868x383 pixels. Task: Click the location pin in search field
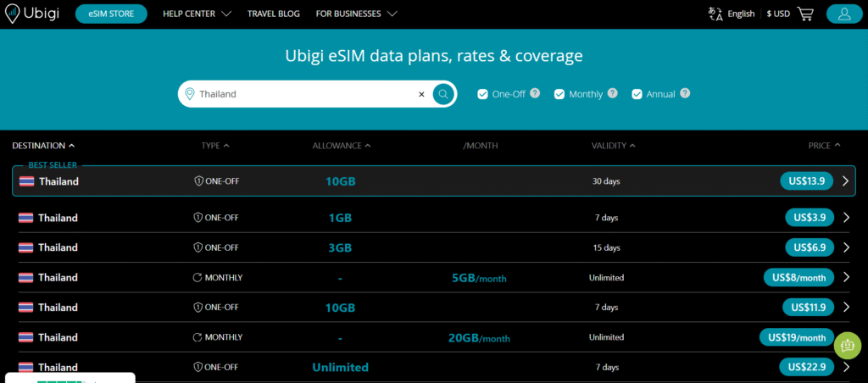click(x=190, y=93)
